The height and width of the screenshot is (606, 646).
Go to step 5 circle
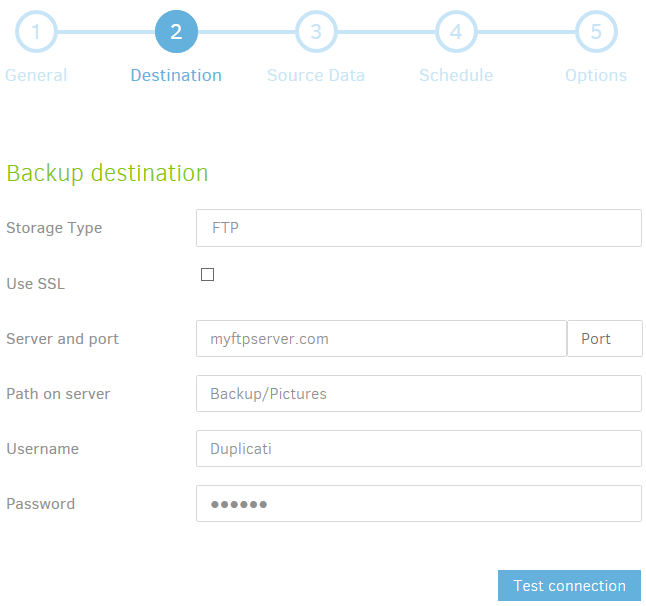596,32
